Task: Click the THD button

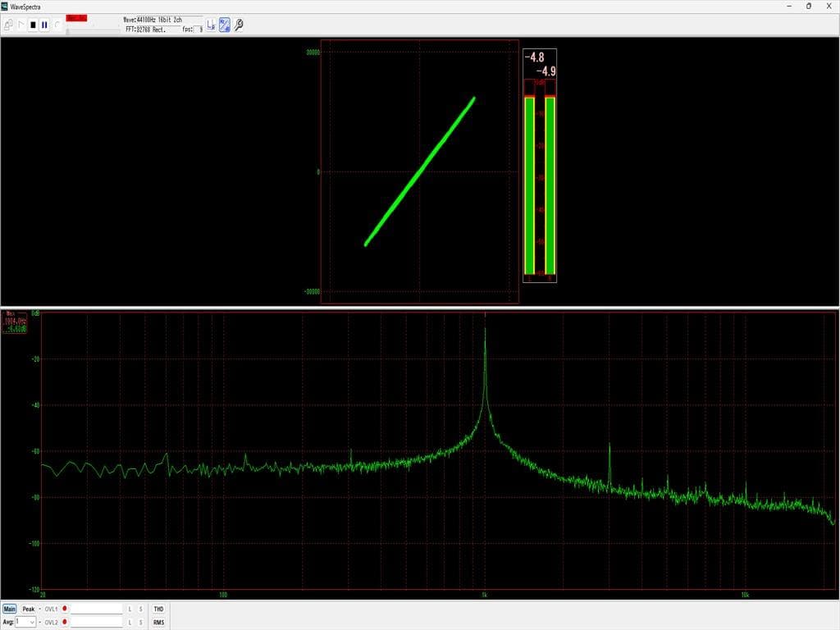Action: pyautogui.click(x=158, y=609)
